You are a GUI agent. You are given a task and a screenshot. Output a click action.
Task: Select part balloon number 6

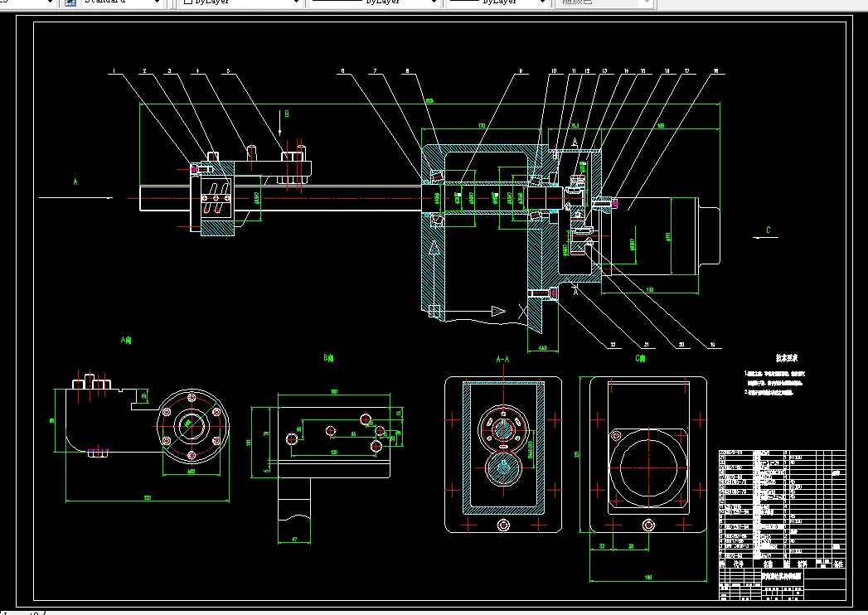342,70
